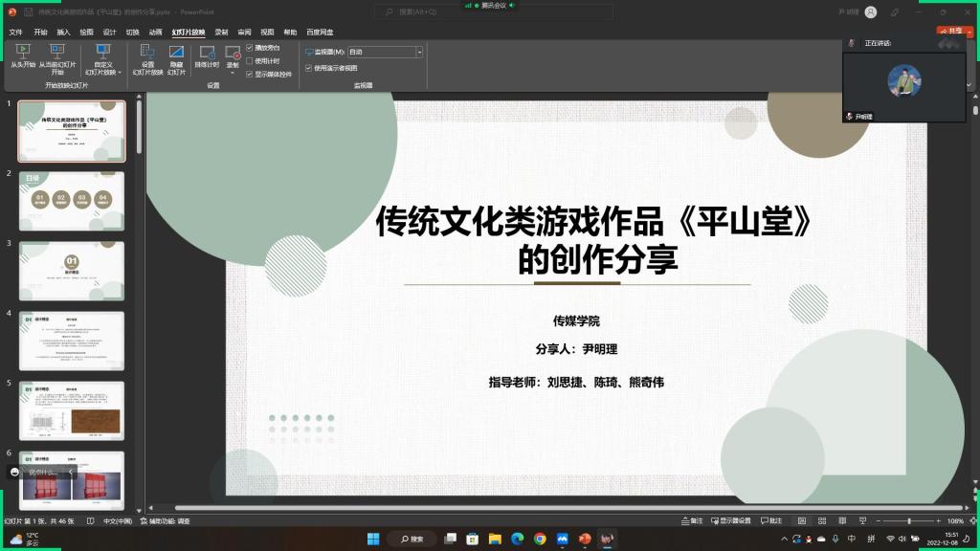Open the 文件 menu
980x551 pixels.
[x=16, y=32]
